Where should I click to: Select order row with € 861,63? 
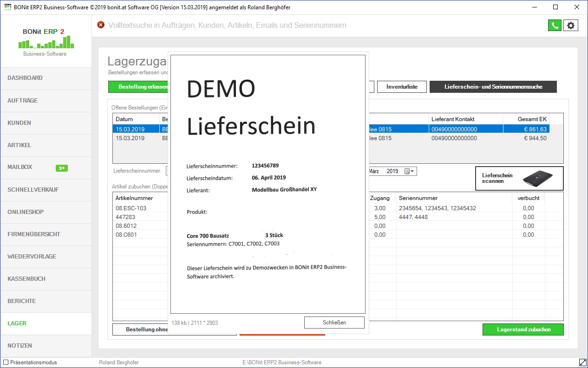331,129
